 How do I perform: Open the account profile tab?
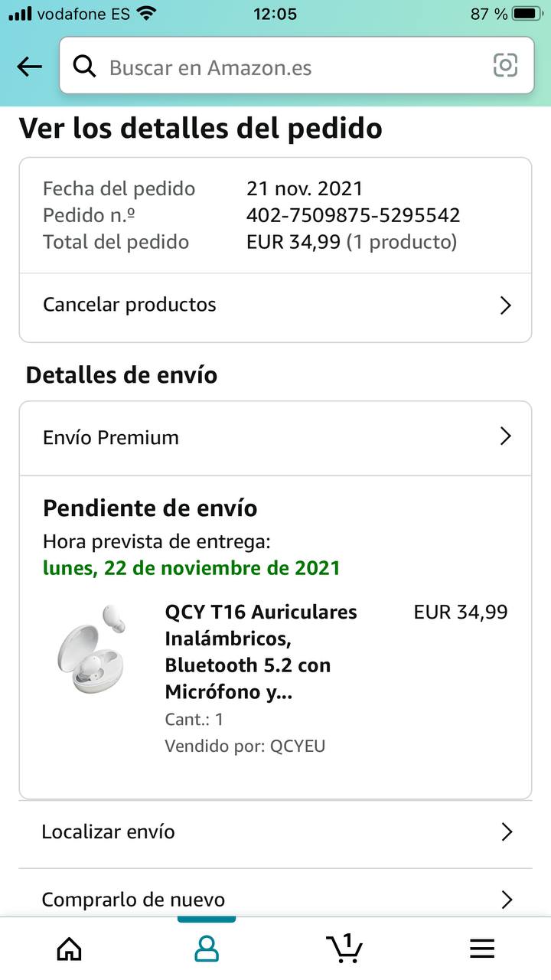[207, 949]
